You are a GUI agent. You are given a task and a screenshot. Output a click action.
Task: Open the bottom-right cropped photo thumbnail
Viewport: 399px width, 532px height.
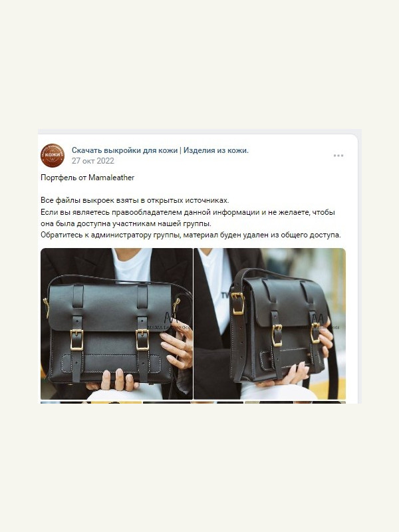[x=295, y=402]
